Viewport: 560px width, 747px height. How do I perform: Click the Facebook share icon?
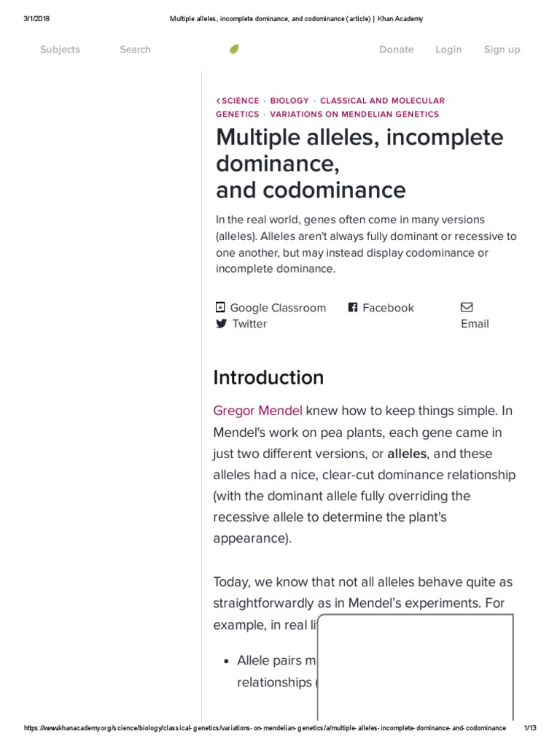click(353, 308)
